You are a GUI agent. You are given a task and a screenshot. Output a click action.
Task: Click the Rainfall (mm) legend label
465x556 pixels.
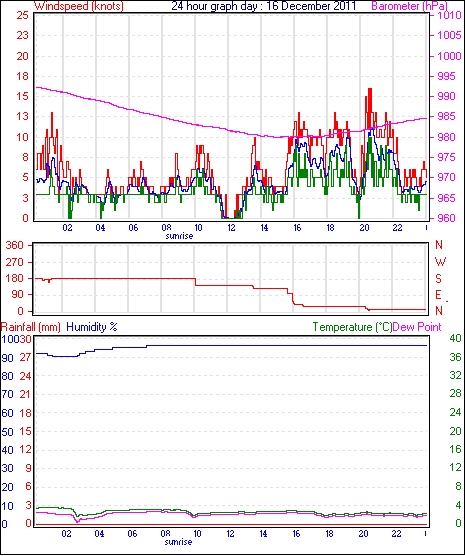(x=31, y=327)
